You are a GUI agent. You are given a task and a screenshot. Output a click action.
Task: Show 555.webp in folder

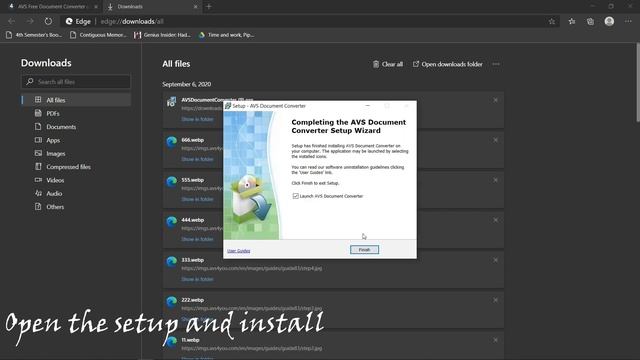click(x=197, y=199)
